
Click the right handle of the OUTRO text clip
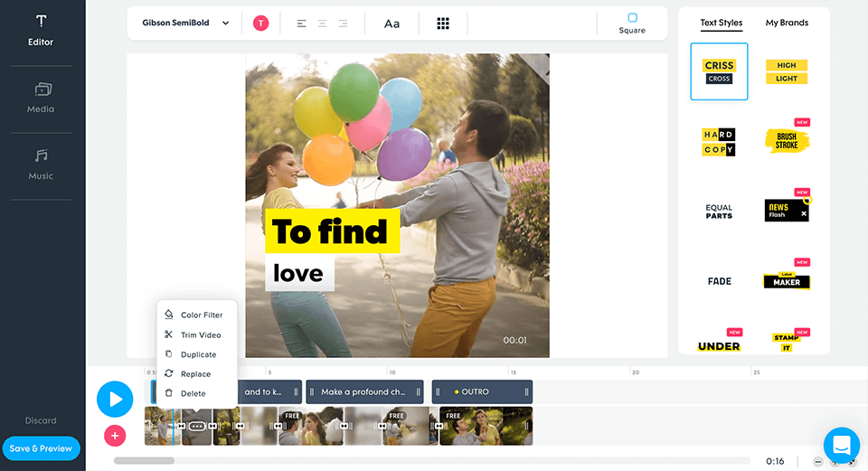pyautogui.click(x=526, y=391)
